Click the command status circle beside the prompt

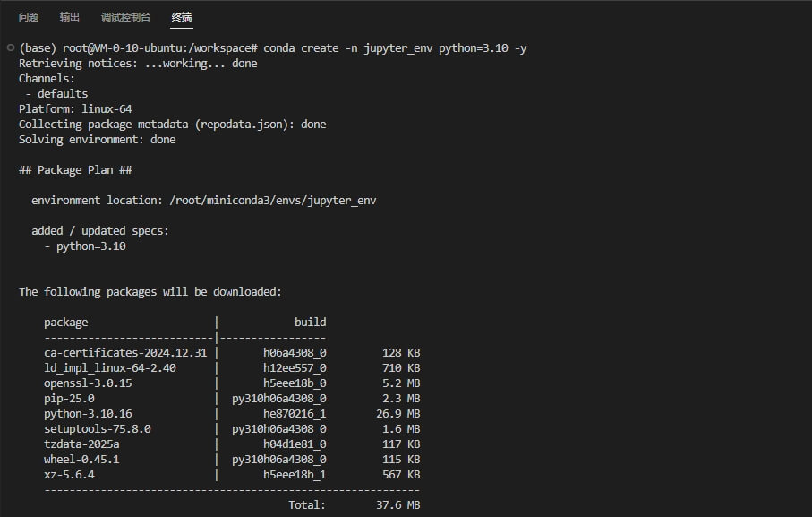click(x=9, y=47)
